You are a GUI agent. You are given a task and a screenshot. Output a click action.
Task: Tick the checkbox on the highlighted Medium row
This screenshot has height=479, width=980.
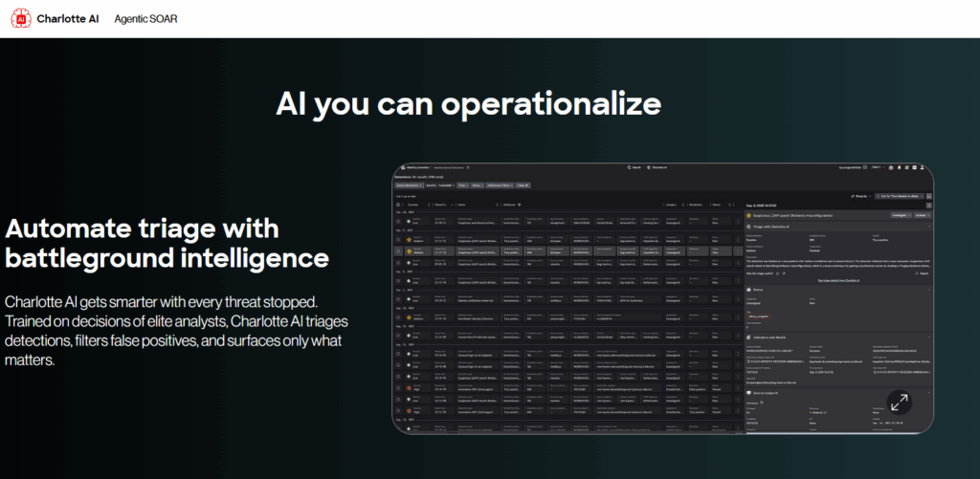pos(399,251)
